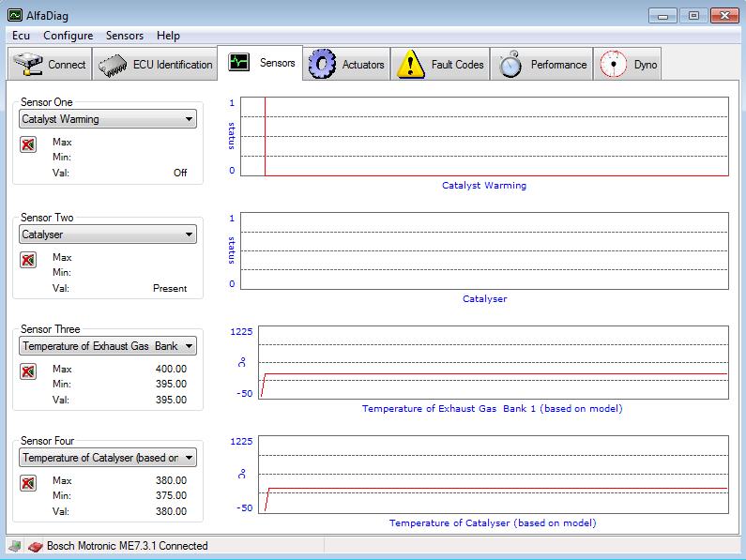Toggle Sensor Three graph enable button
Screen dimensions: 746x560
[x=28, y=371]
